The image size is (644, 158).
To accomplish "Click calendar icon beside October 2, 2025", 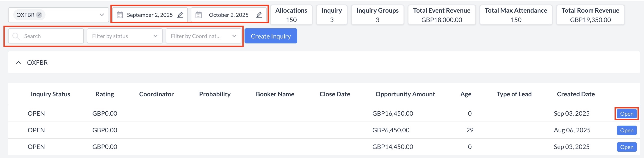I will pos(199,15).
